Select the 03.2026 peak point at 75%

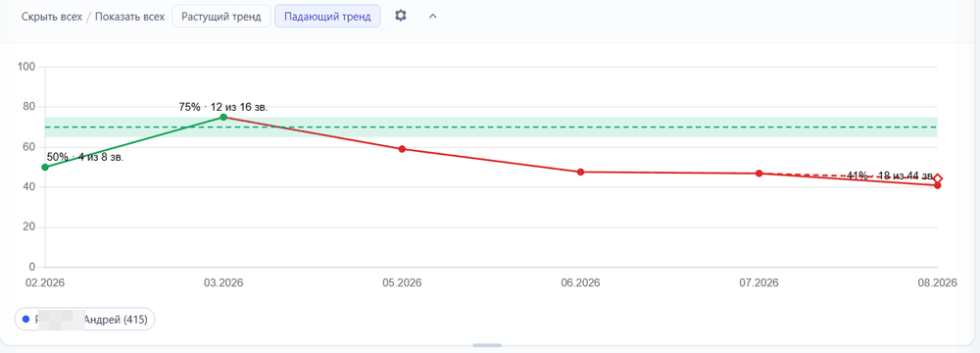coord(223,117)
